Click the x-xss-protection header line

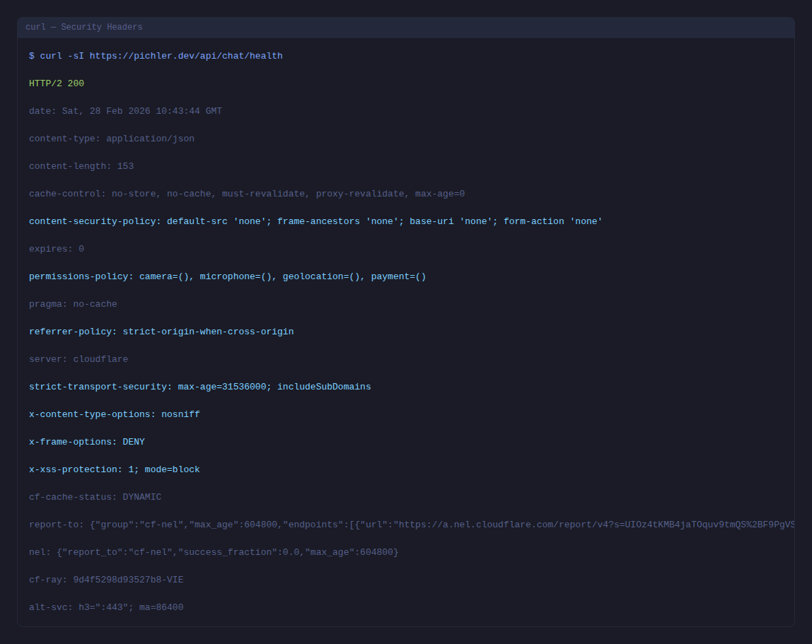(115, 469)
